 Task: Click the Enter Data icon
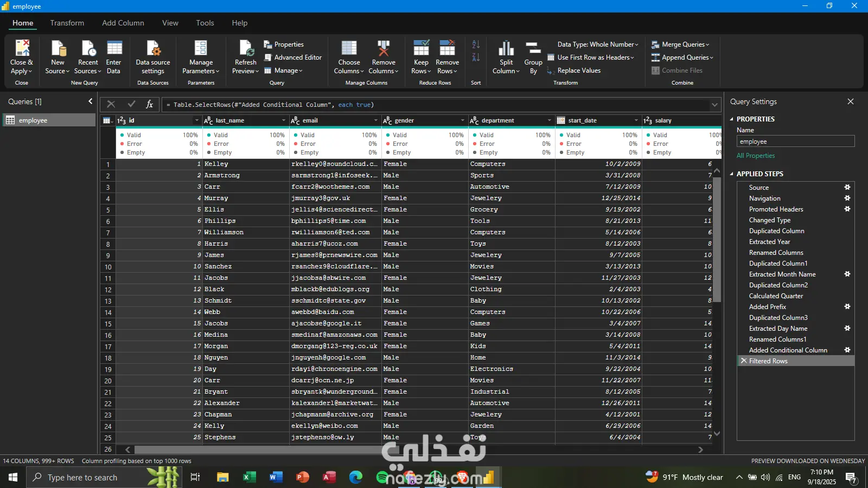pyautogui.click(x=114, y=48)
